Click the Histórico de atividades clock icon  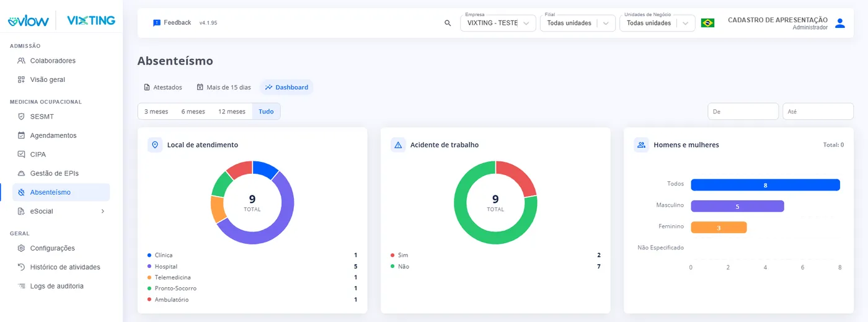[x=21, y=267]
